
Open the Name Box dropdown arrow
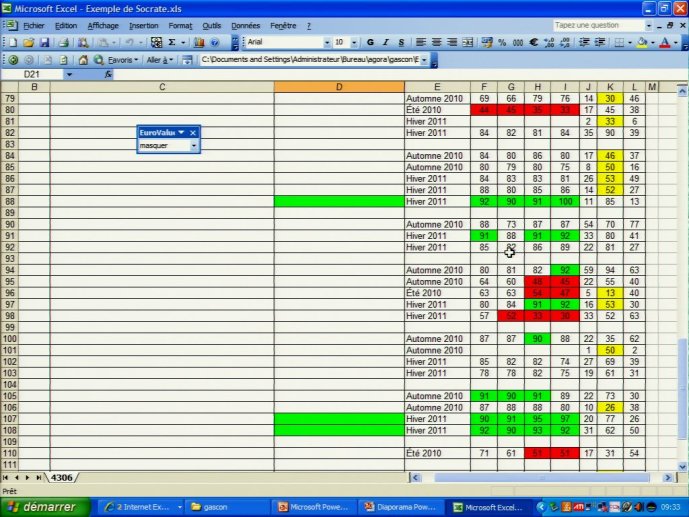[69, 75]
